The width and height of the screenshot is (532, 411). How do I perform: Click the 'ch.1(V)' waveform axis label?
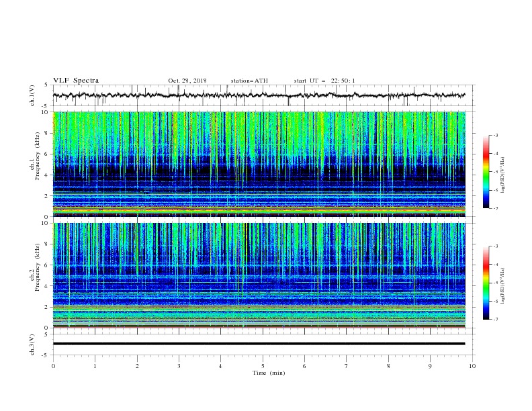coord(32,95)
